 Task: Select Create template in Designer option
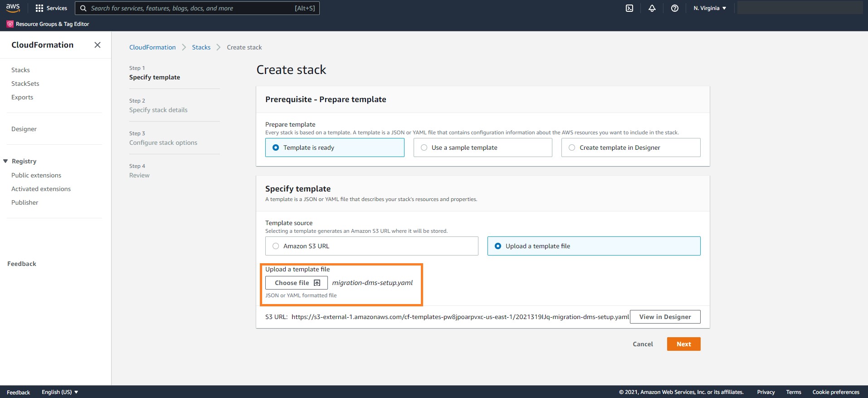click(631, 147)
